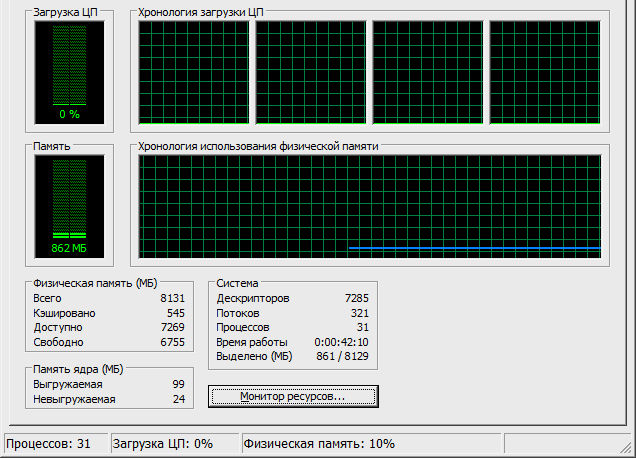The image size is (636, 458).
Task: Click the last CPU history graph
Action: pos(545,73)
